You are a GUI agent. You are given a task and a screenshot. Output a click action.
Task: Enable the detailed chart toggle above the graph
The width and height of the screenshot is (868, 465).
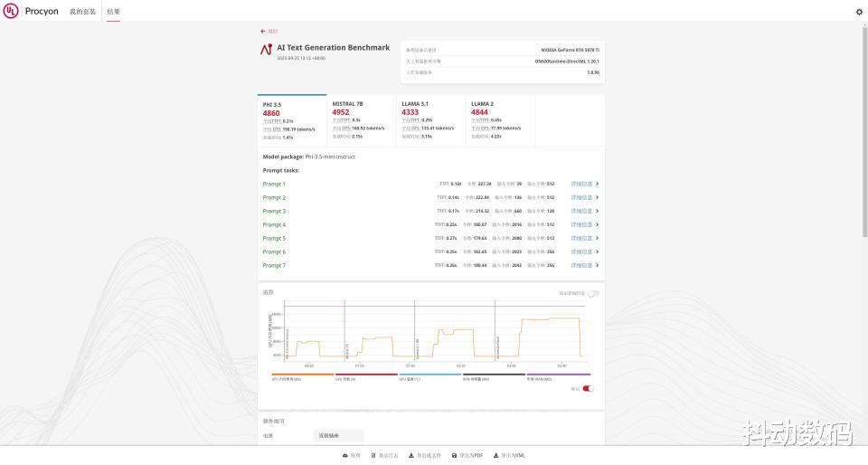point(593,294)
